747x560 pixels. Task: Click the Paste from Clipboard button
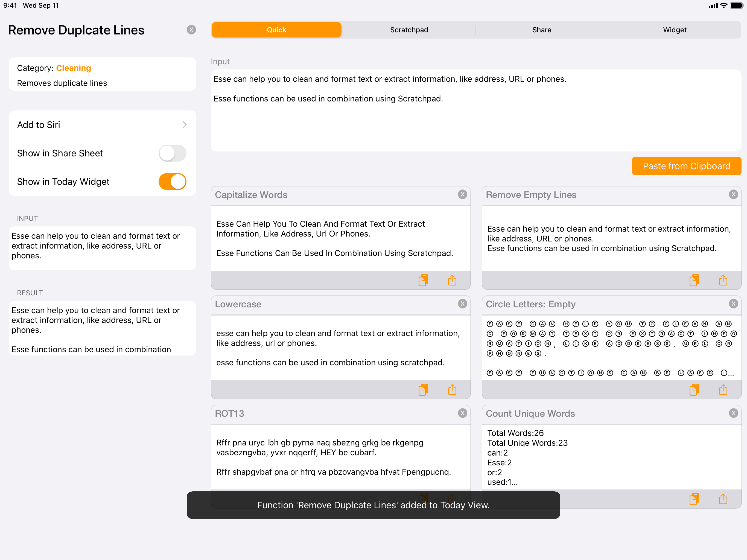coord(686,166)
